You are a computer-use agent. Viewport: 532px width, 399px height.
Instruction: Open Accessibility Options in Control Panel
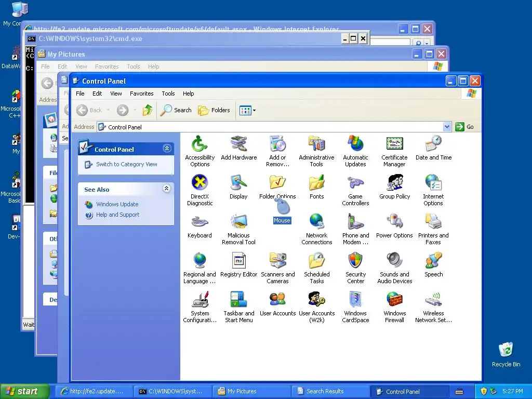click(199, 151)
